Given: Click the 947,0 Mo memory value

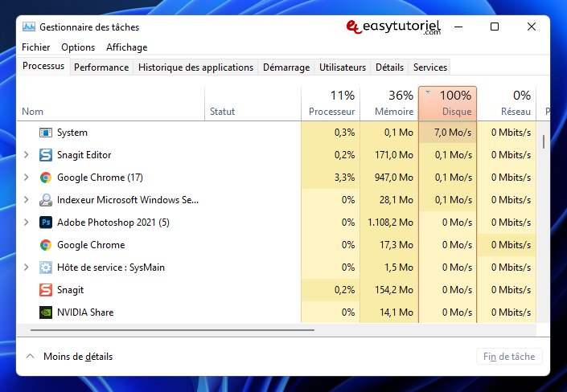Looking at the screenshot, I should 394,178.
